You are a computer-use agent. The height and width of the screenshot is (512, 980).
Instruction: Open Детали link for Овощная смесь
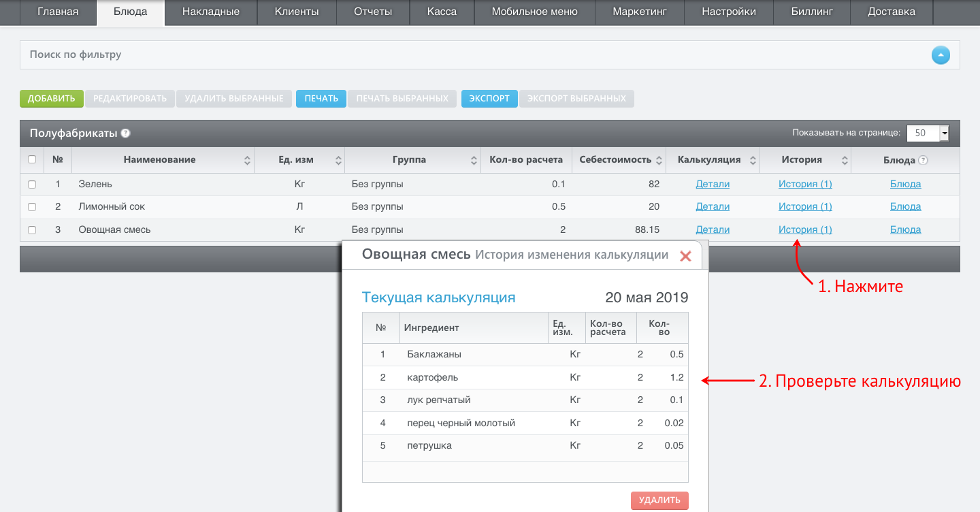(x=713, y=229)
